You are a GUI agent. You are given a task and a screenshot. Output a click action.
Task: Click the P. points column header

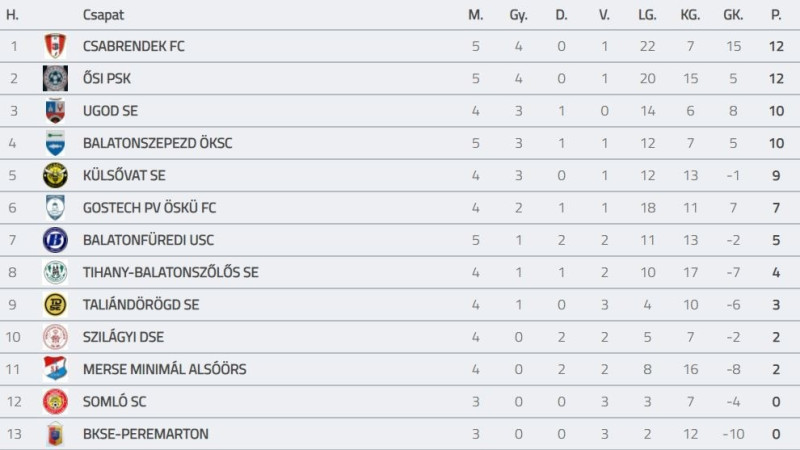776,15
